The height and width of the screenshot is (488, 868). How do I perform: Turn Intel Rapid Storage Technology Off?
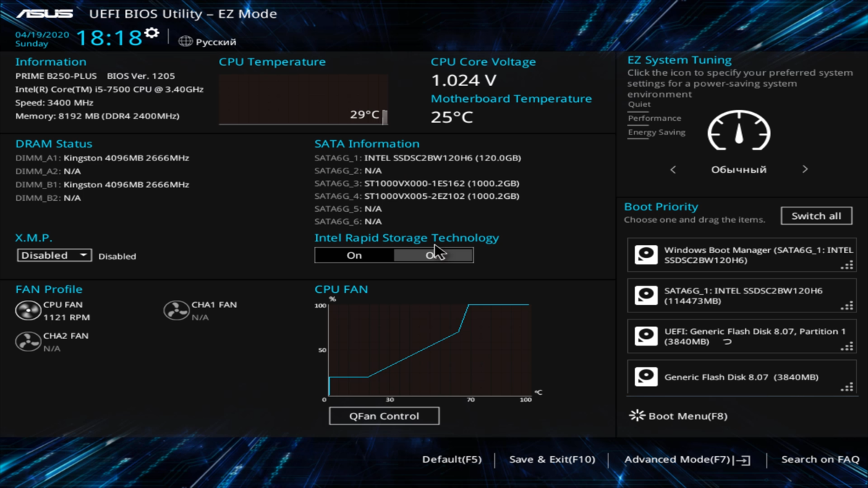click(433, 255)
